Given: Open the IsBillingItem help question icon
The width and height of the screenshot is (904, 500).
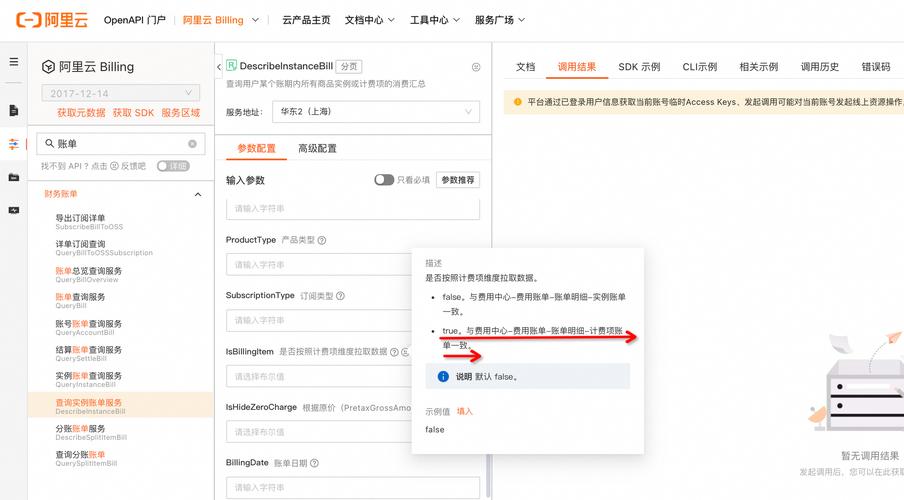Looking at the screenshot, I should [x=394, y=352].
